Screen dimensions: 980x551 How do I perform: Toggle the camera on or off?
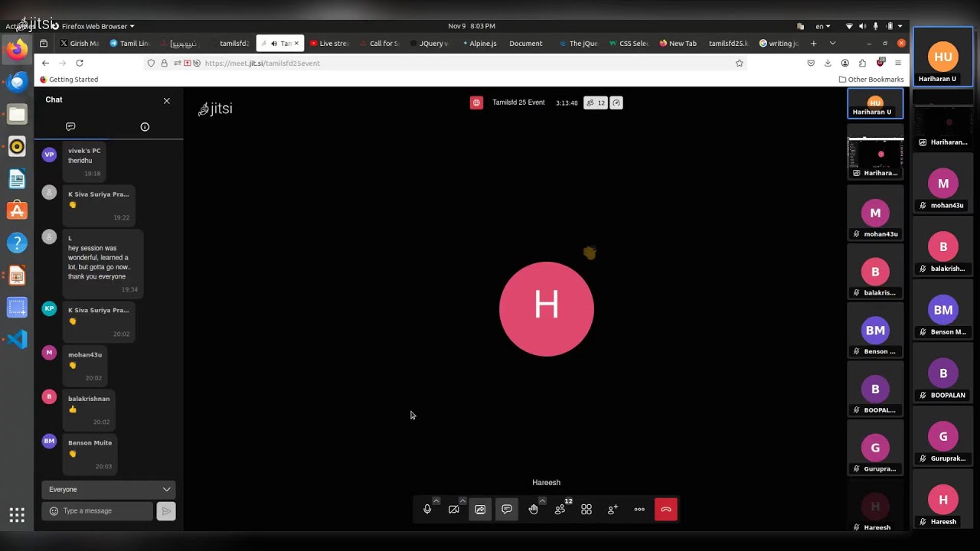point(454,510)
